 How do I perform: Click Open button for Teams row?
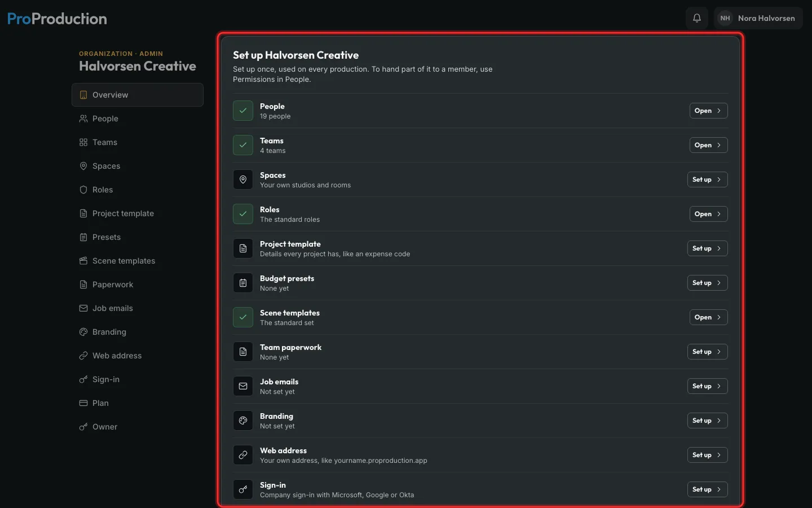tap(708, 145)
